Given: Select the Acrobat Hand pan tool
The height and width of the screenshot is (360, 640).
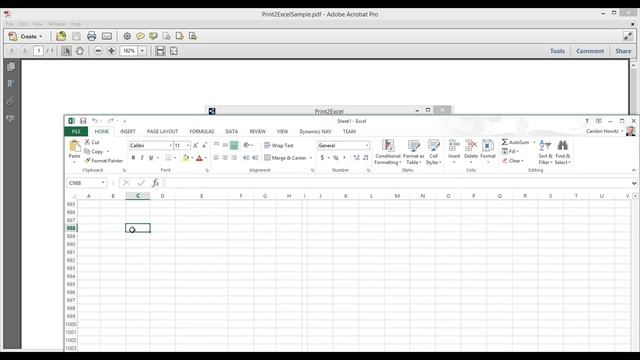Looking at the screenshot, I should [x=80, y=51].
